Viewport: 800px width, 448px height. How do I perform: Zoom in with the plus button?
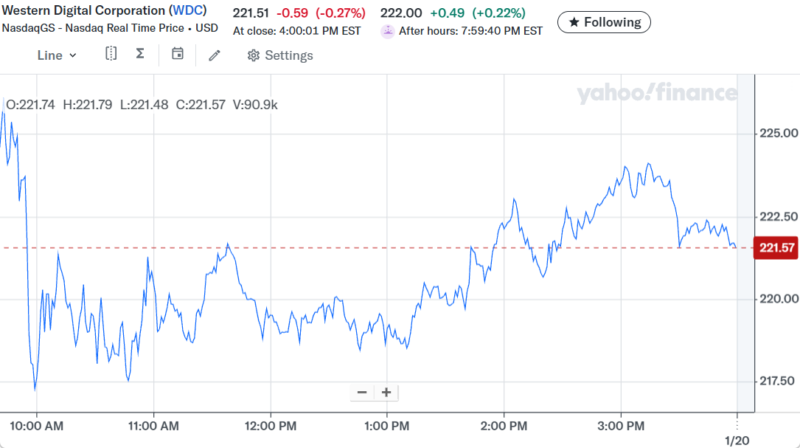386,392
